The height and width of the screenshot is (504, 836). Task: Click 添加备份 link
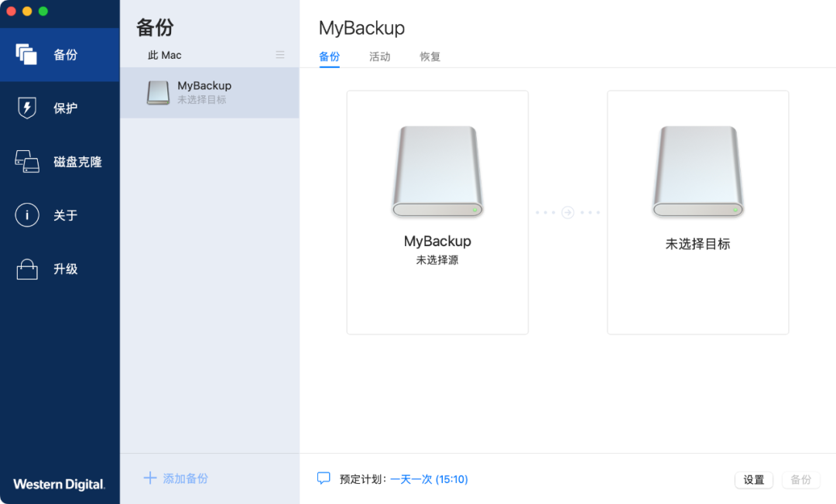[x=186, y=478]
